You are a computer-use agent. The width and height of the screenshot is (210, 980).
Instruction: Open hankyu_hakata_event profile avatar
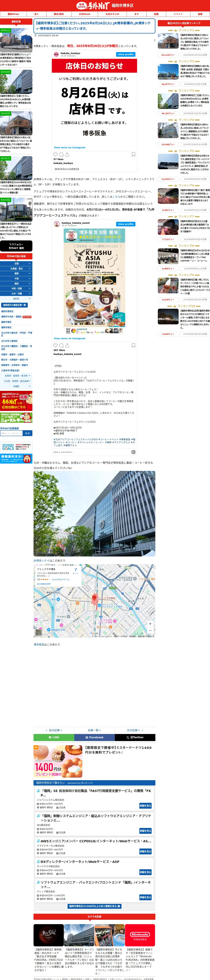[56, 224]
